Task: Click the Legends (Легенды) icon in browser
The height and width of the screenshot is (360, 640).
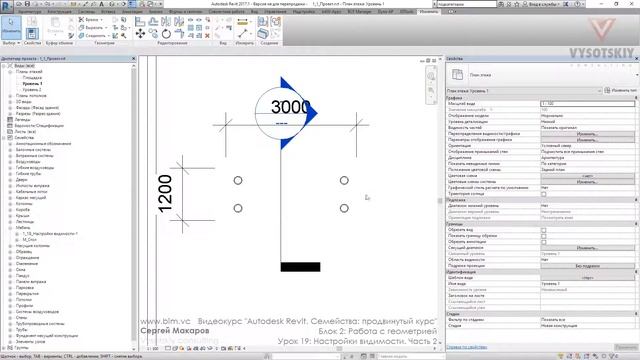Action: [x=10, y=120]
